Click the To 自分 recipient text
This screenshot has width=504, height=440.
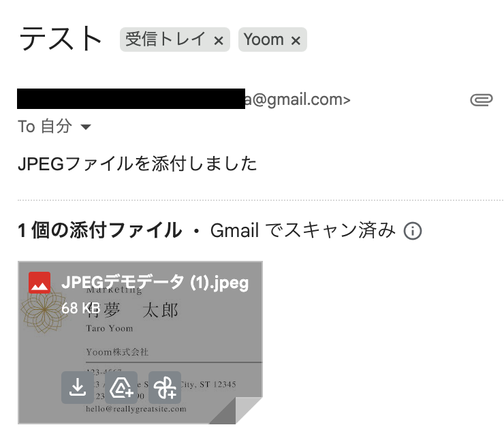[x=45, y=126]
